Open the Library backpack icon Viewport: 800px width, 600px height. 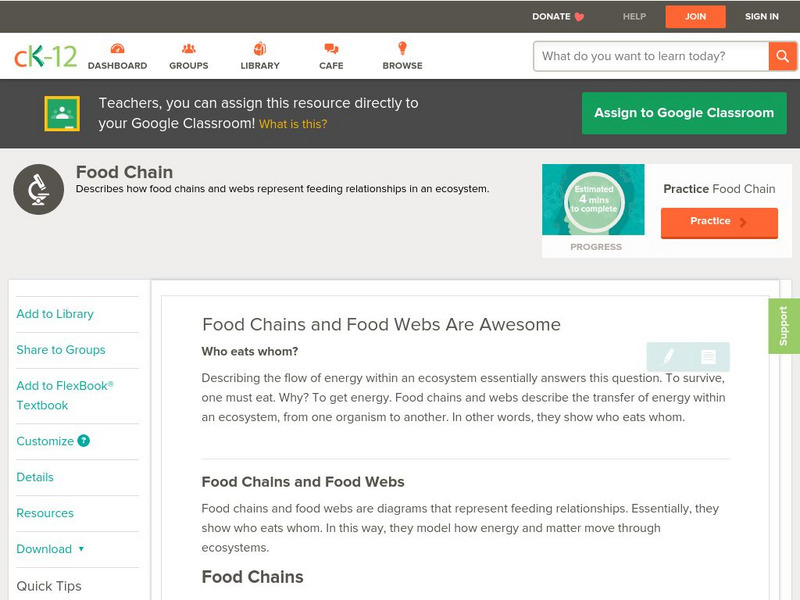coord(260,49)
